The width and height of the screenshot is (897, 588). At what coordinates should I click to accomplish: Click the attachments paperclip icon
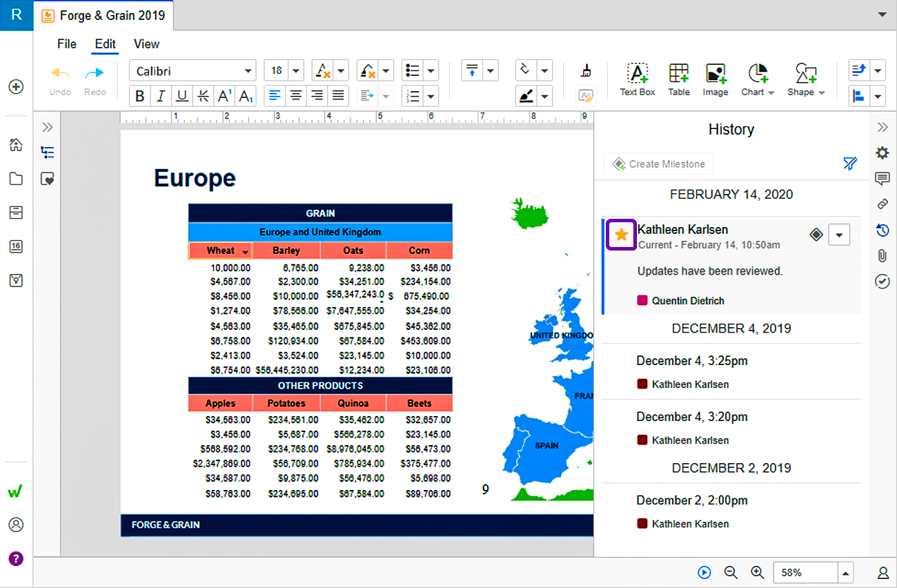tap(882, 255)
